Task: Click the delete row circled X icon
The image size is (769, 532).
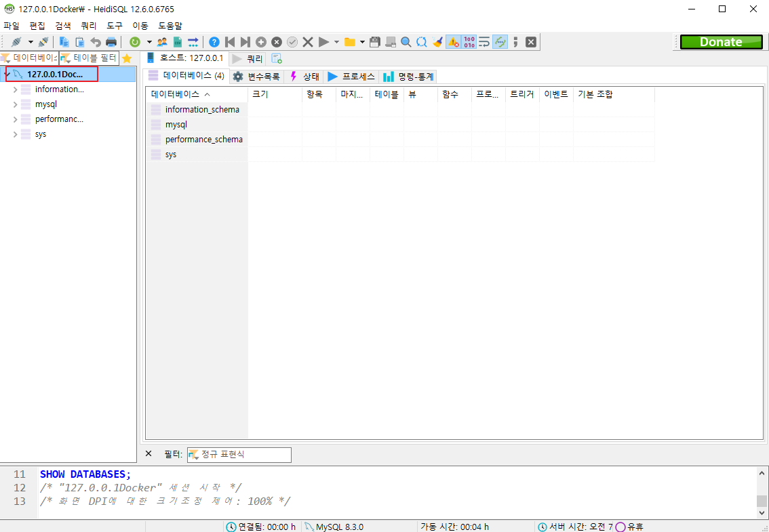Action: click(277, 42)
